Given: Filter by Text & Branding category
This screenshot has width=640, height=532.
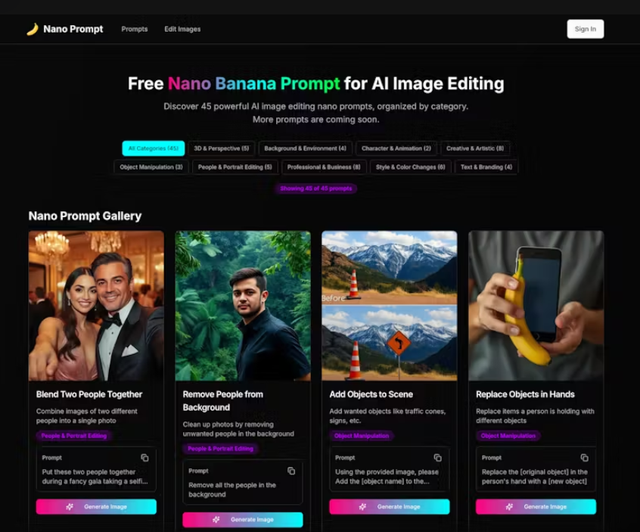Looking at the screenshot, I should 486,167.
